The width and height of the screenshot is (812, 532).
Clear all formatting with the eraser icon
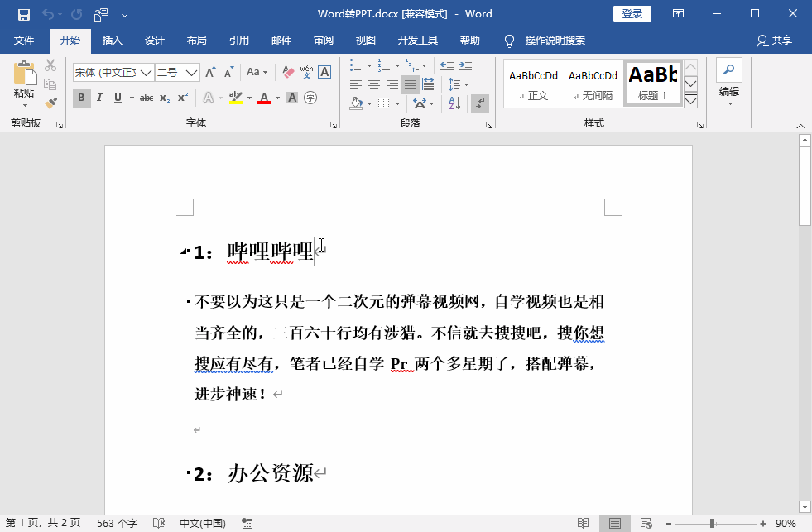click(x=287, y=71)
